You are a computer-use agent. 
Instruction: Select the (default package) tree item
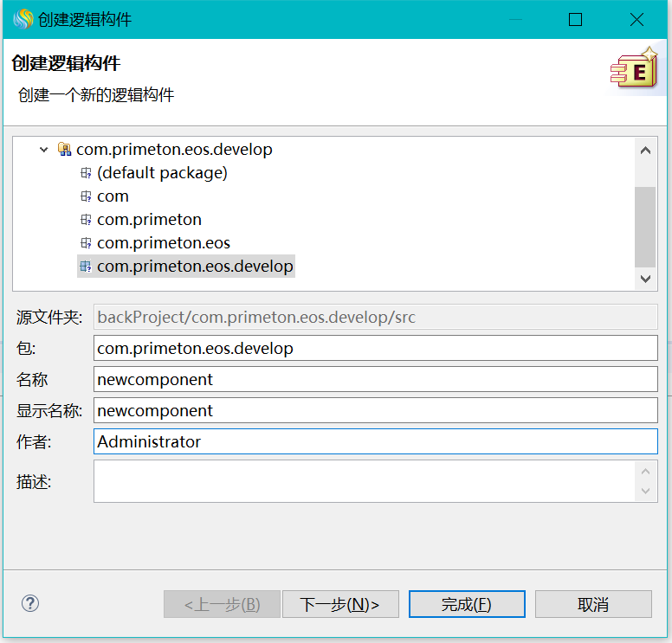point(162,173)
